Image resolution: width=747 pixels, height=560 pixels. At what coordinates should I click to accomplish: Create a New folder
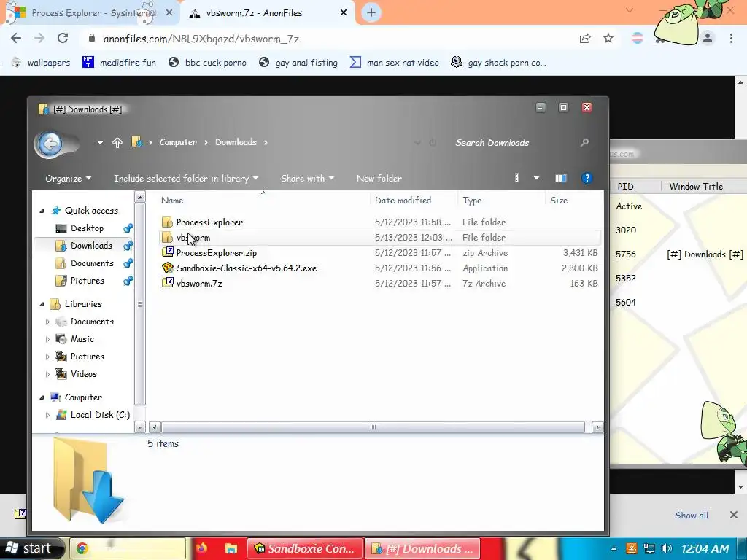point(379,178)
